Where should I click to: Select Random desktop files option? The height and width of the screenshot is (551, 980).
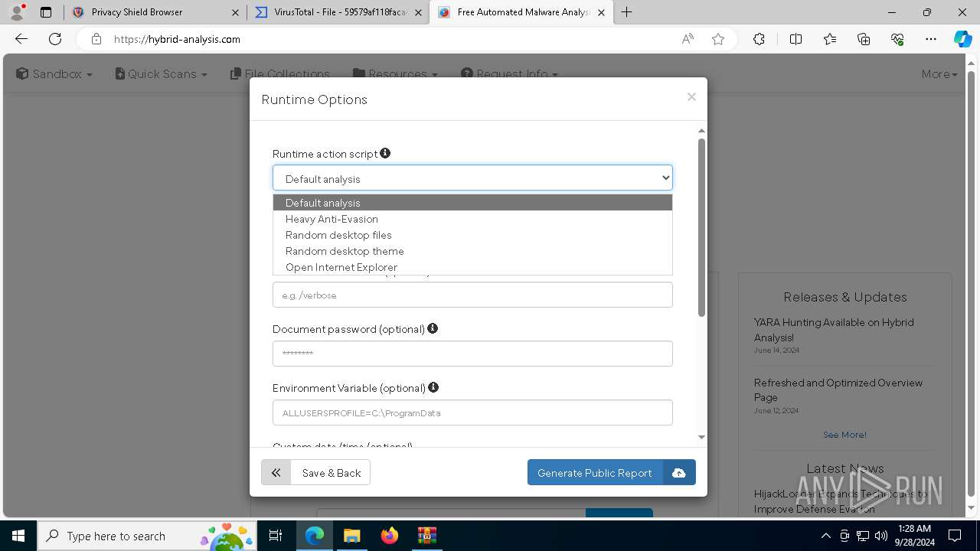[x=472, y=235]
